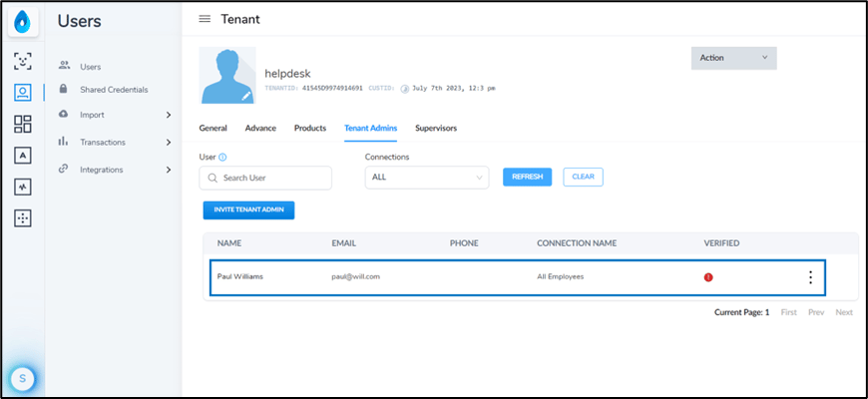The image size is (868, 399).
Task: Open the S user avatar
Action: tap(23, 378)
